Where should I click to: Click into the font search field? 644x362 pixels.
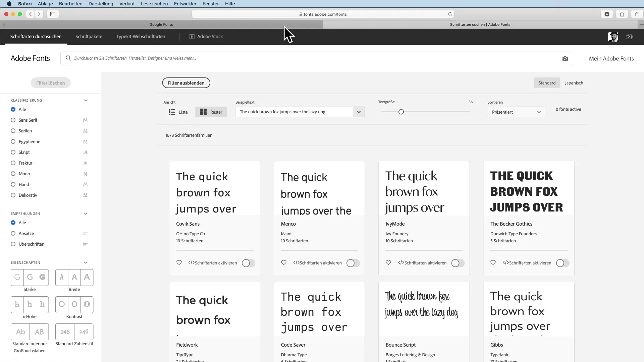[317, 58]
